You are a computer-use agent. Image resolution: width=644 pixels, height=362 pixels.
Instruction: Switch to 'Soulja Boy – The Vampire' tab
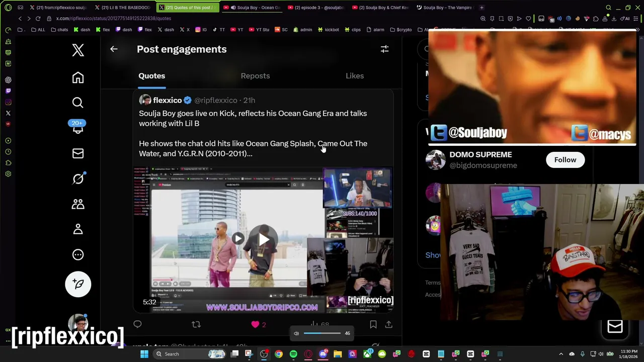pyautogui.click(x=446, y=8)
